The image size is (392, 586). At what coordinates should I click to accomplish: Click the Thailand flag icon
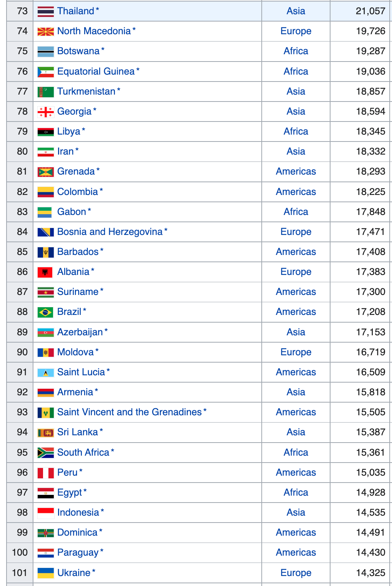(x=45, y=11)
